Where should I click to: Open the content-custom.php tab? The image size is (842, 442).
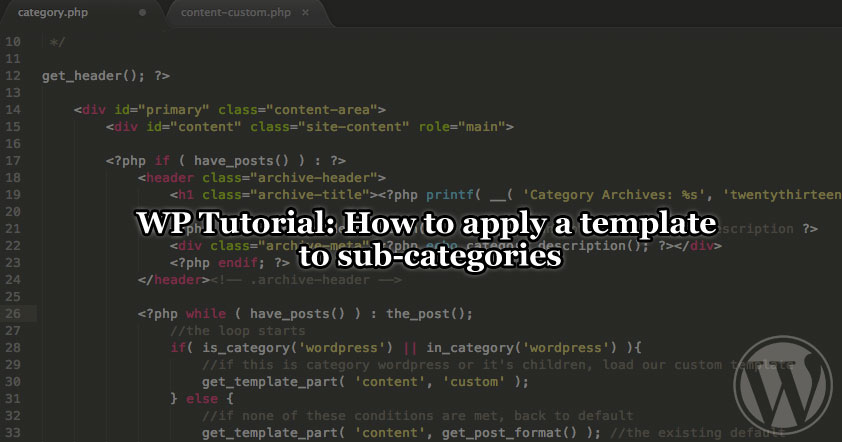click(x=236, y=12)
